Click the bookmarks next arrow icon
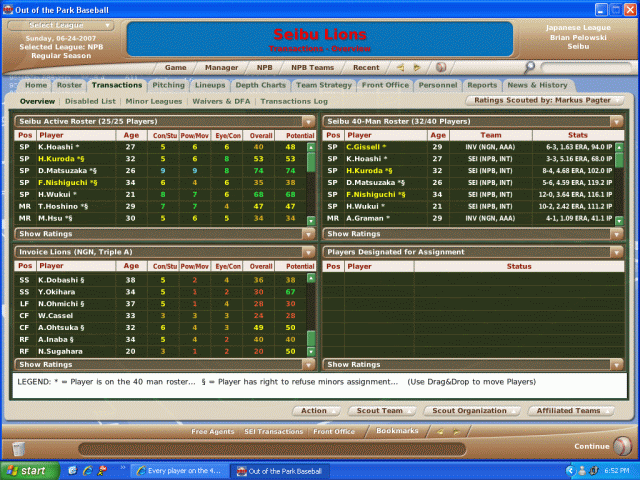Image resolution: width=640 pixels, height=480 pixels. [x=456, y=431]
